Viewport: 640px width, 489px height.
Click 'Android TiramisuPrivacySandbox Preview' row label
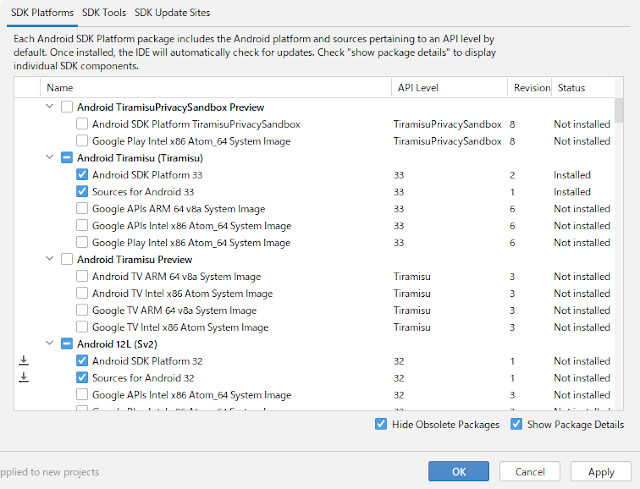pos(171,107)
